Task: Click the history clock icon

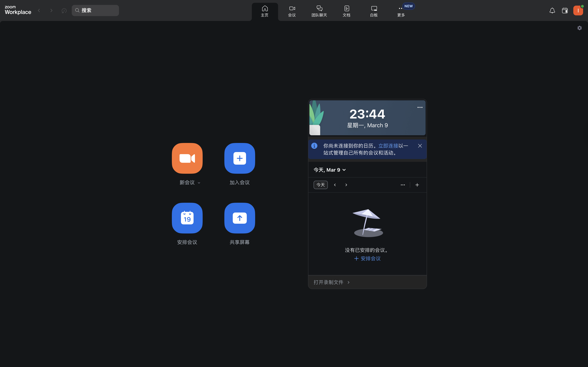Action: click(64, 11)
